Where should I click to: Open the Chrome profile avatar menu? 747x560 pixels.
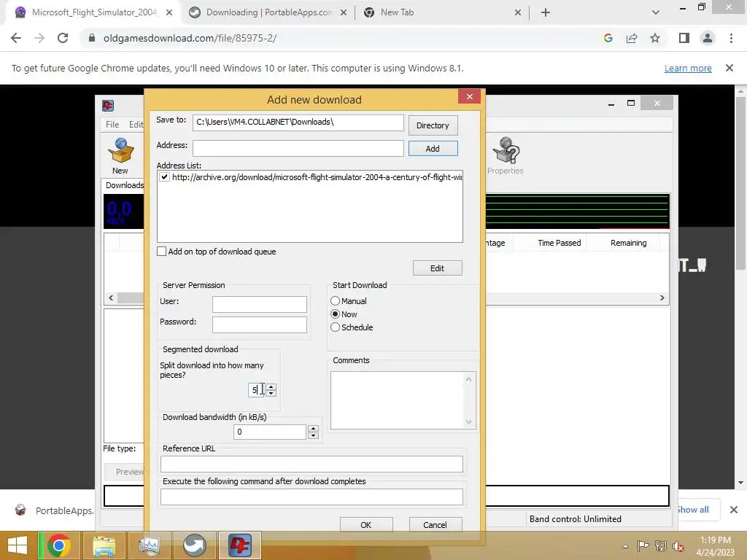pos(708,38)
